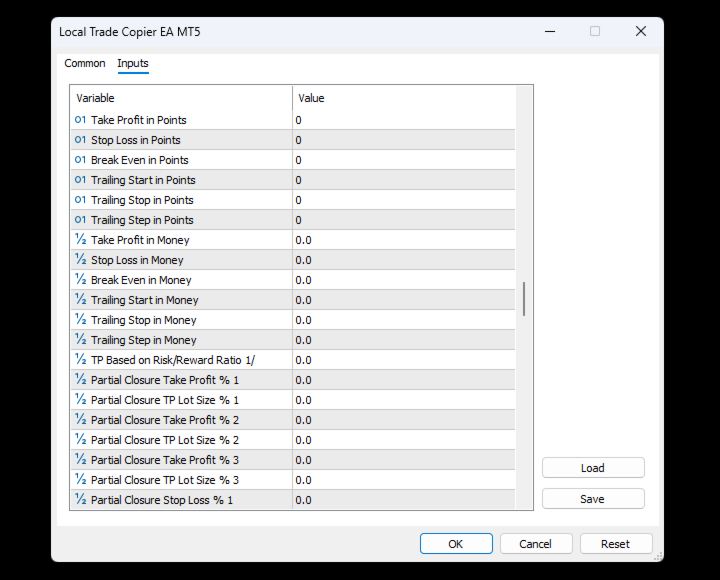Click fraction icon beside Partial Closure Stop Loss % 1
The height and width of the screenshot is (580, 720).
click(x=80, y=499)
